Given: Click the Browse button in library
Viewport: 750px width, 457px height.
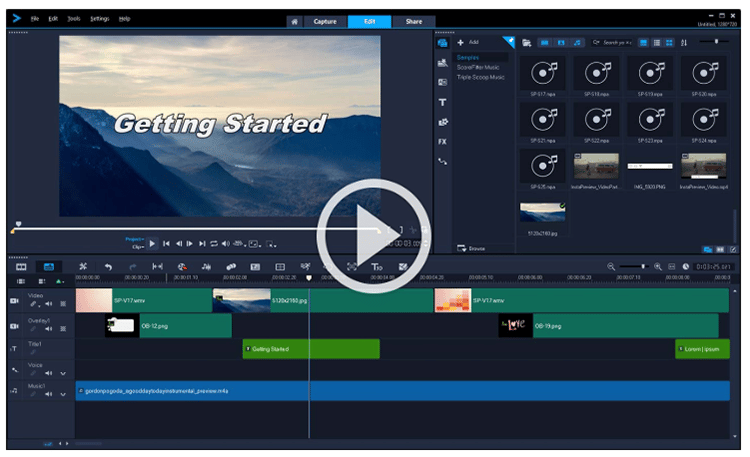Looking at the screenshot, I should tap(472, 248).
